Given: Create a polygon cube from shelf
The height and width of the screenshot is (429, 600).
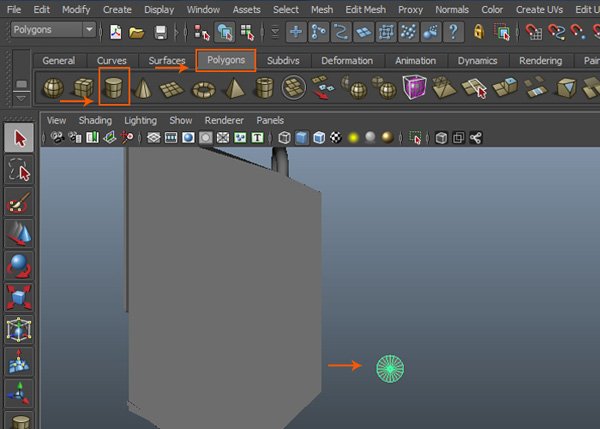Looking at the screenshot, I should point(83,88).
